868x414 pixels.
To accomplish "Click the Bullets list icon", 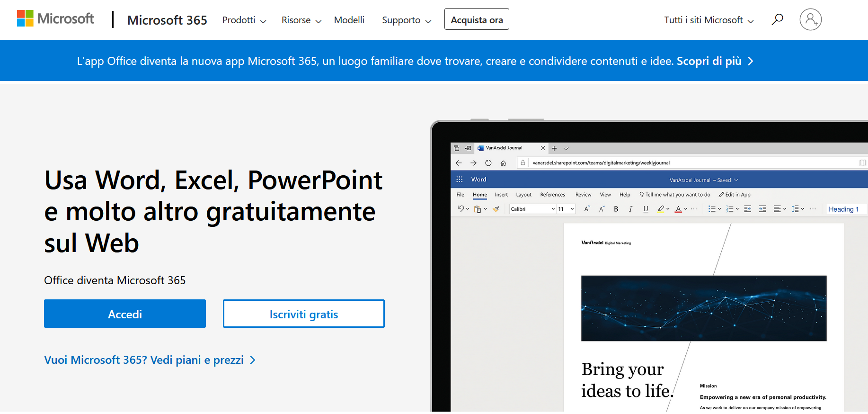I will [712, 209].
